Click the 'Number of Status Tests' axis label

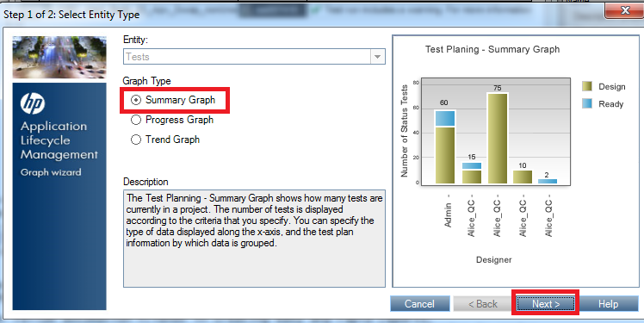click(404, 131)
